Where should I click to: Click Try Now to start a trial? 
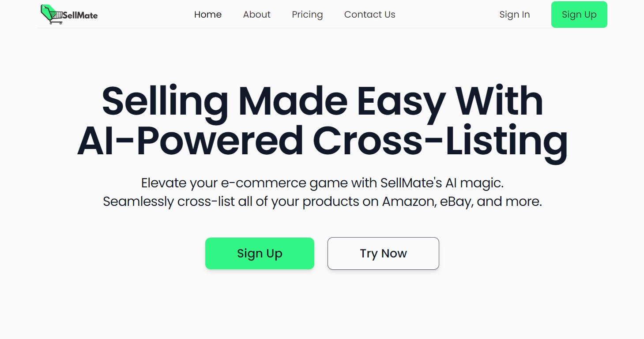383,253
